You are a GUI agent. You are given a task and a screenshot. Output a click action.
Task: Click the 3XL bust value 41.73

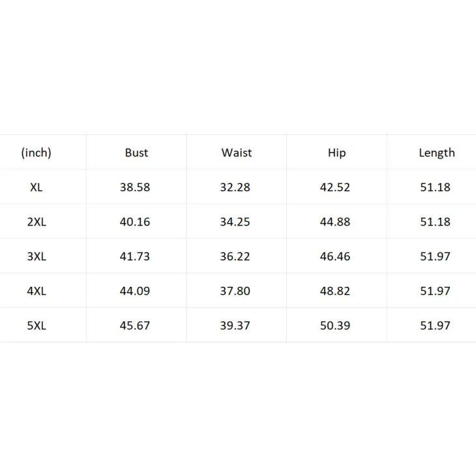[135, 256]
